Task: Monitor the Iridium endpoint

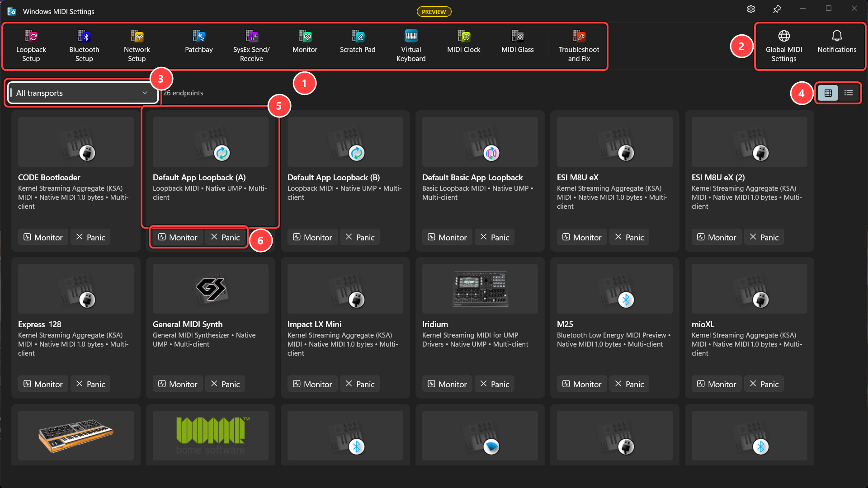Action: [447, 384]
